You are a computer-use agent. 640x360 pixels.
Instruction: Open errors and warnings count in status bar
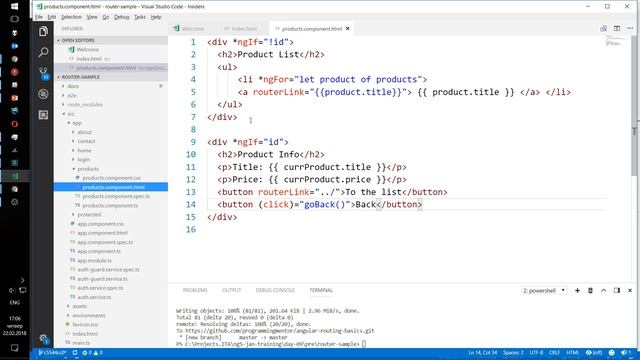93,353
